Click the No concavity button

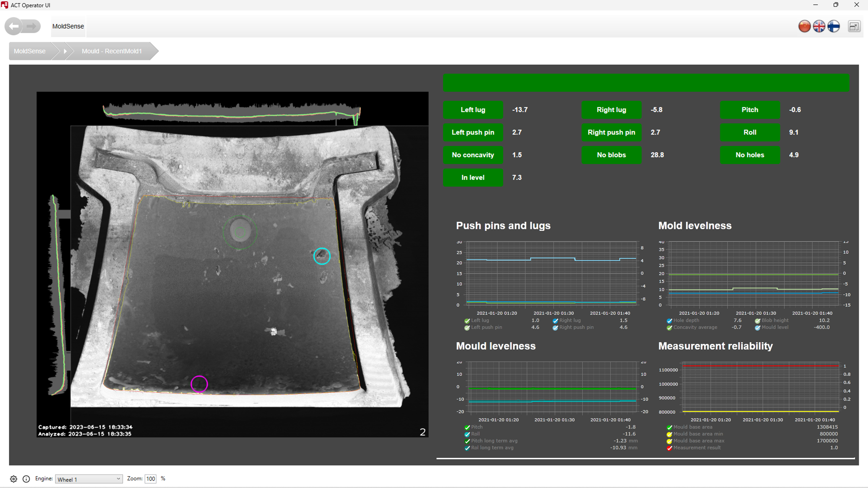[x=473, y=155]
